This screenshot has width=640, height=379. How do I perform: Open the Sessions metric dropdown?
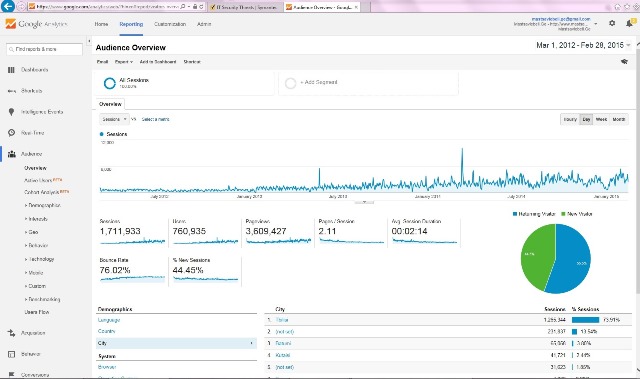click(114, 119)
